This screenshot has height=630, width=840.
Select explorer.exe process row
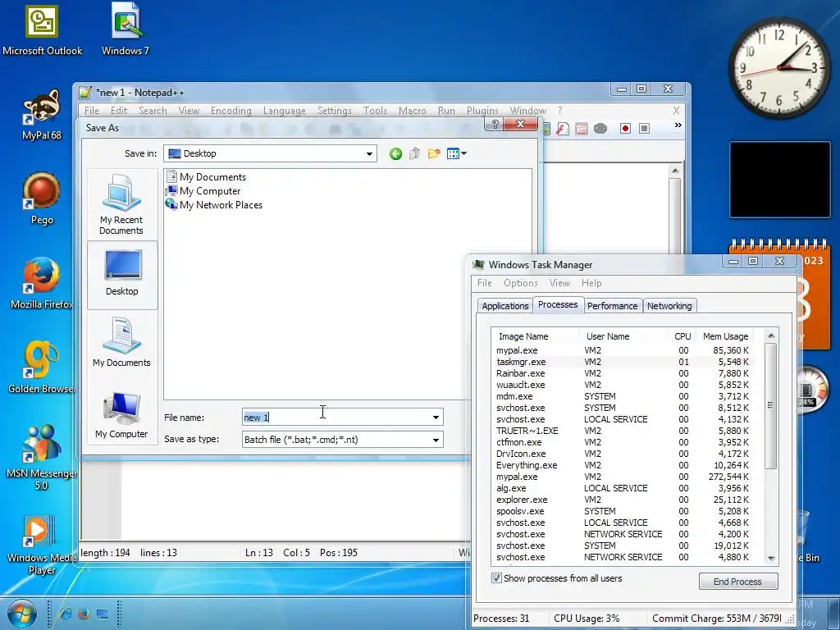623,500
